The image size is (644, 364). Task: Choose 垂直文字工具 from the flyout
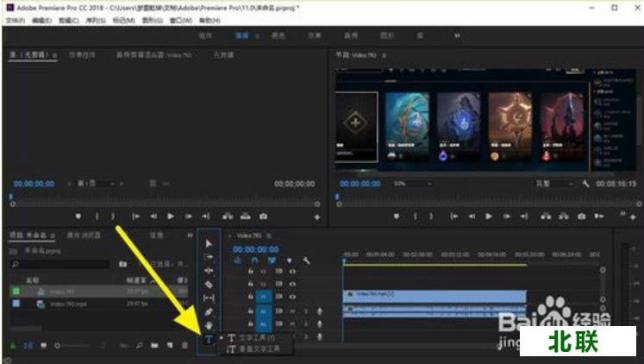coord(259,348)
